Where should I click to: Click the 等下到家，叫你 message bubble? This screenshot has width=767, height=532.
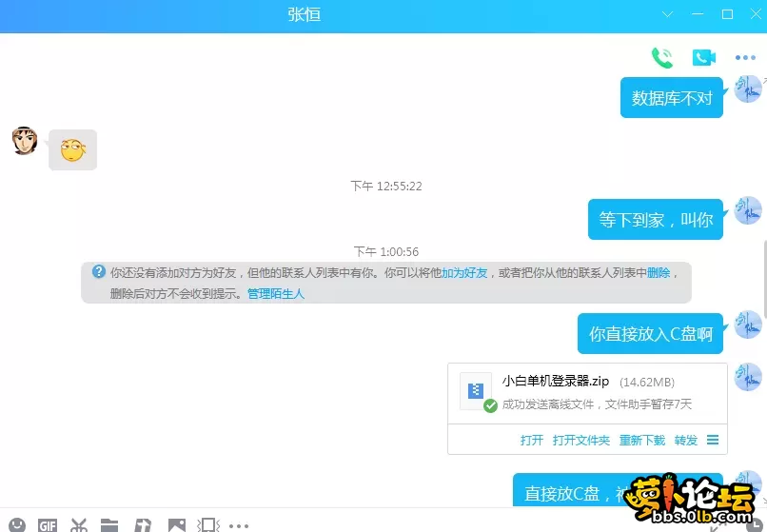click(x=656, y=219)
